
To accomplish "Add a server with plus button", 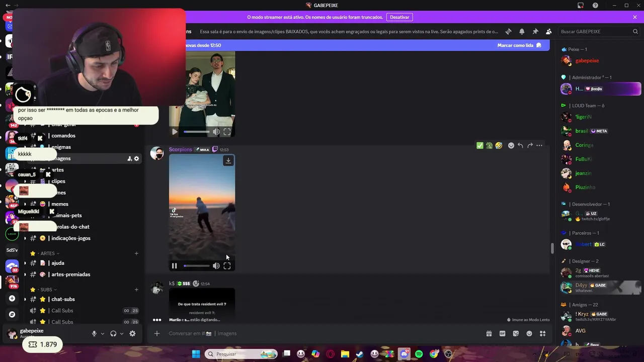I will [x=12, y=298].
